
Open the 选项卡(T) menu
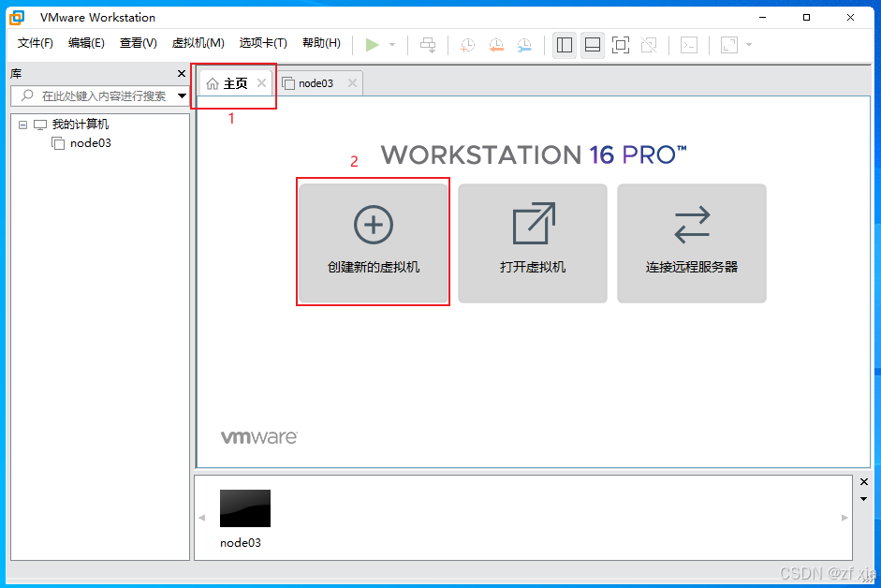click(263, 43)
